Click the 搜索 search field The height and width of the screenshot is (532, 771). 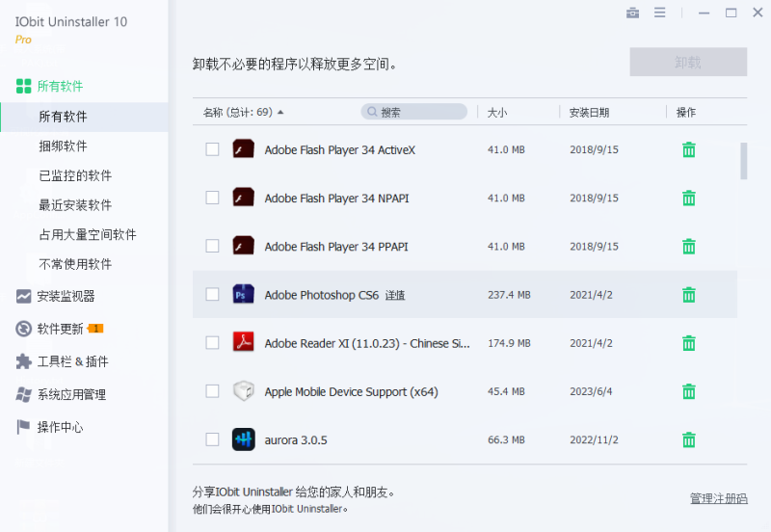coord(414,112)
